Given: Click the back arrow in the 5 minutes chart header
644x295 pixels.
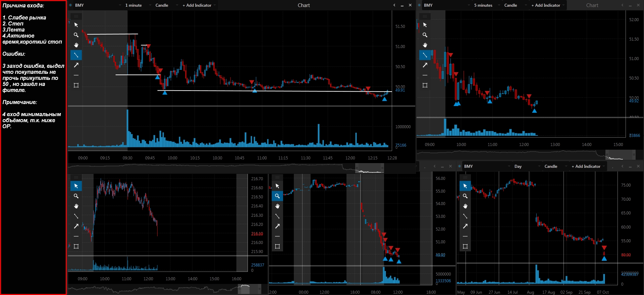Looking at the screenshot, I should [x=623, y=5].
